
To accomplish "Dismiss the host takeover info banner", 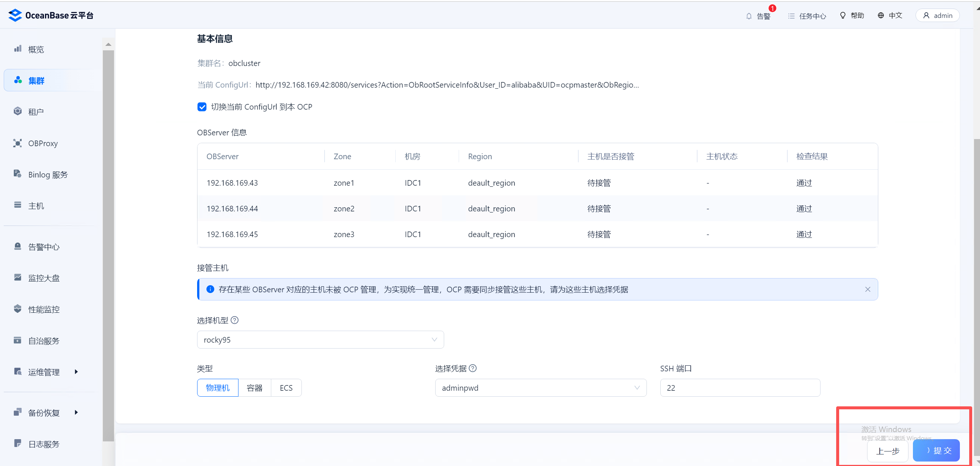I will click(867, 289).
